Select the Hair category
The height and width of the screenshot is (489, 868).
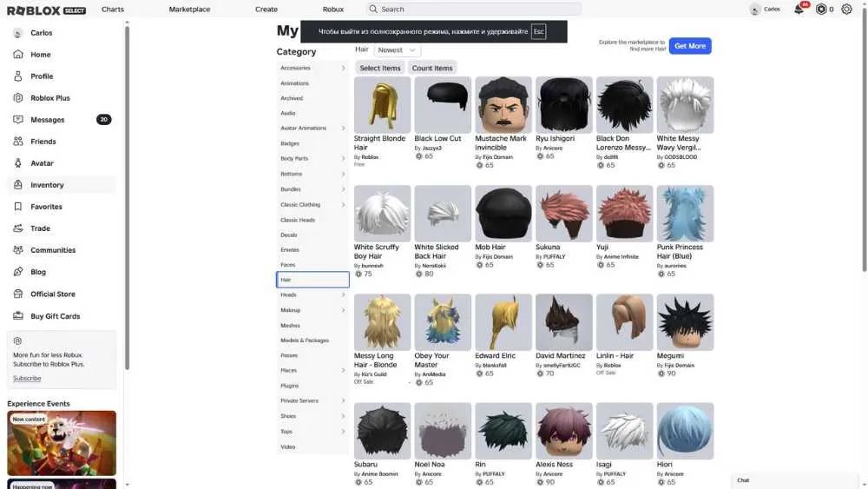tap(312, 280)
